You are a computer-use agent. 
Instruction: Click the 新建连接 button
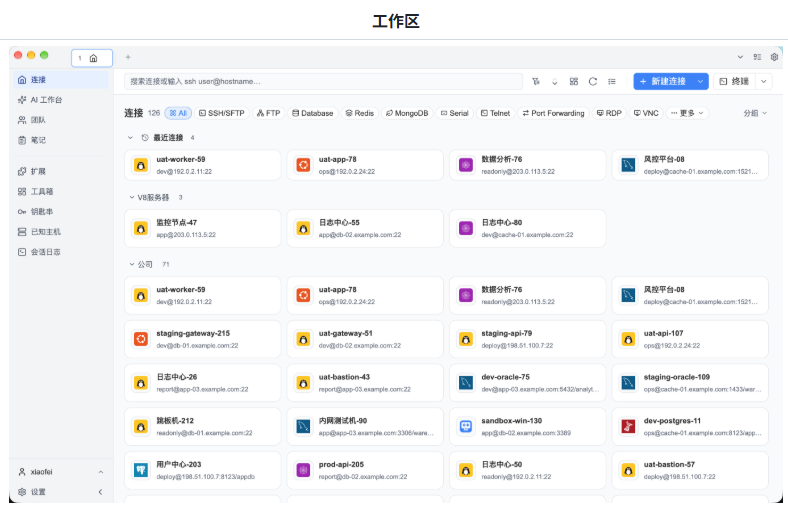663,81
